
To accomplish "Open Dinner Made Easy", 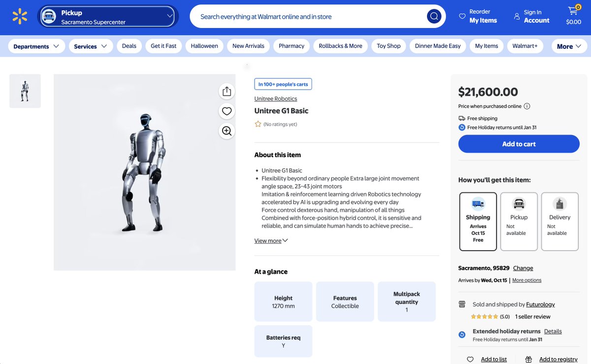I will click(x=438, y=46).
